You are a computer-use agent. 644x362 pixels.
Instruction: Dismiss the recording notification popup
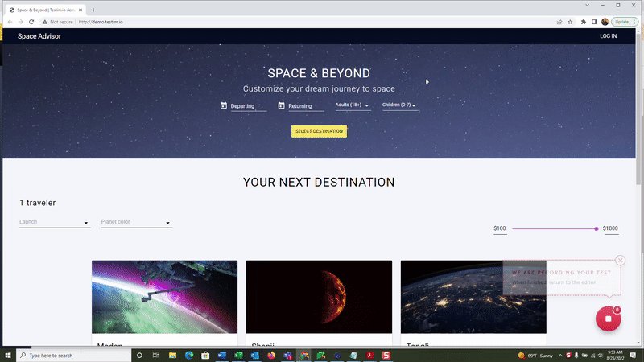pyautogui.click(x=620, y=260)
